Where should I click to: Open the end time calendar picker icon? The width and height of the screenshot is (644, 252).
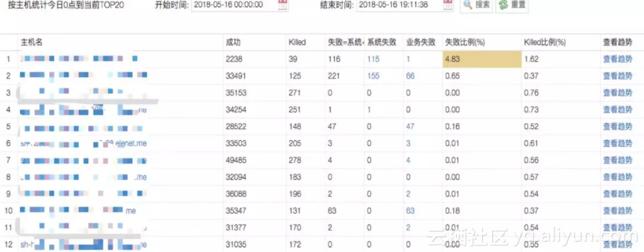pyautogui.click(x=448, y=5)
